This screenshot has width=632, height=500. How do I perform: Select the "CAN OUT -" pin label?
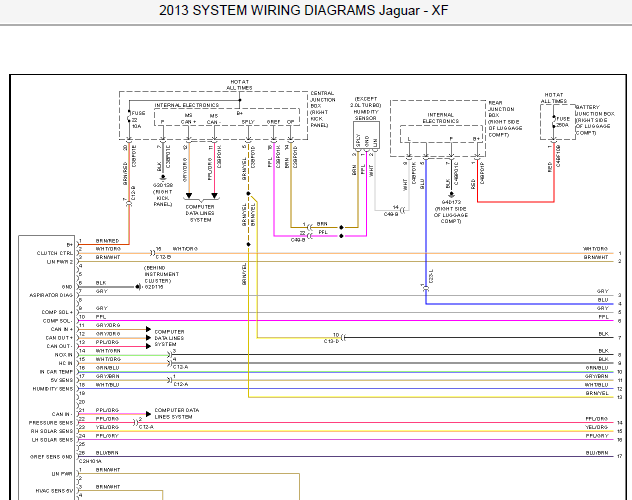(60, 346)
